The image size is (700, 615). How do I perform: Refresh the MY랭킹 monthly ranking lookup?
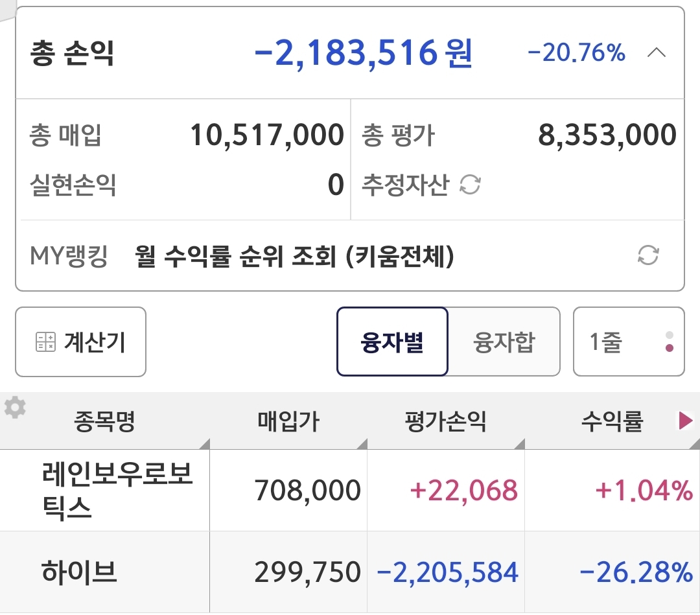point(648,255)
